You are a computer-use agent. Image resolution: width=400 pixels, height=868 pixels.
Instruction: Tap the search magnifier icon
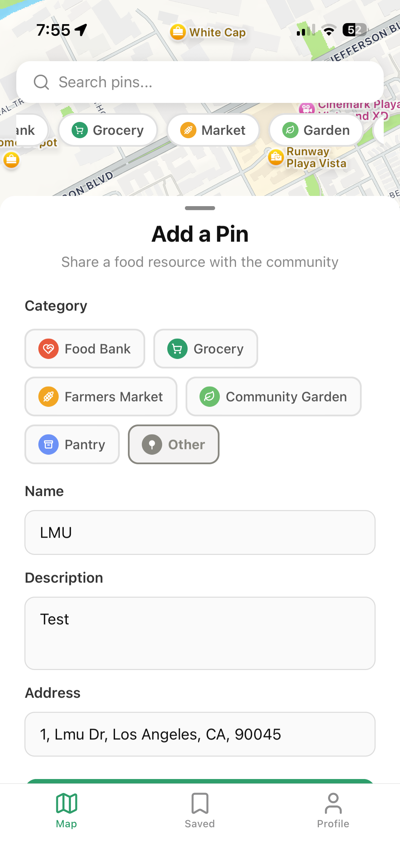click(41, 82)
